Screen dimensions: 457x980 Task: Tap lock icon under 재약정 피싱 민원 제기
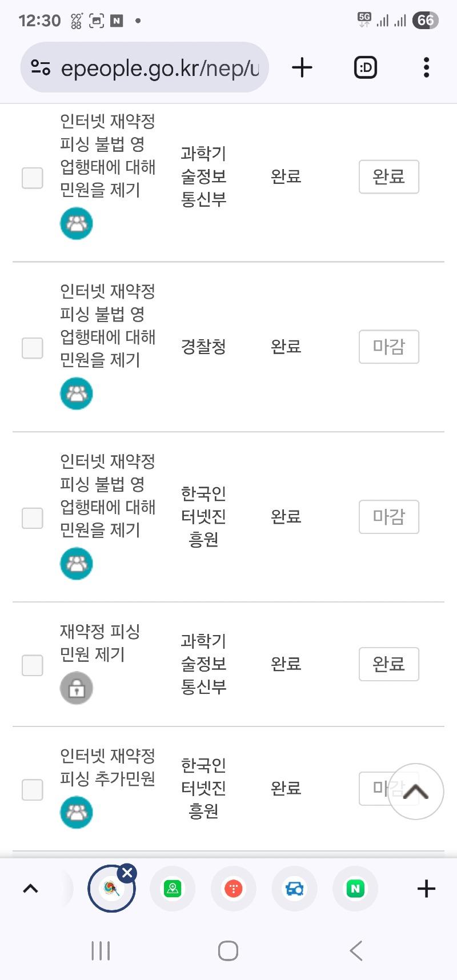[77, 688]
